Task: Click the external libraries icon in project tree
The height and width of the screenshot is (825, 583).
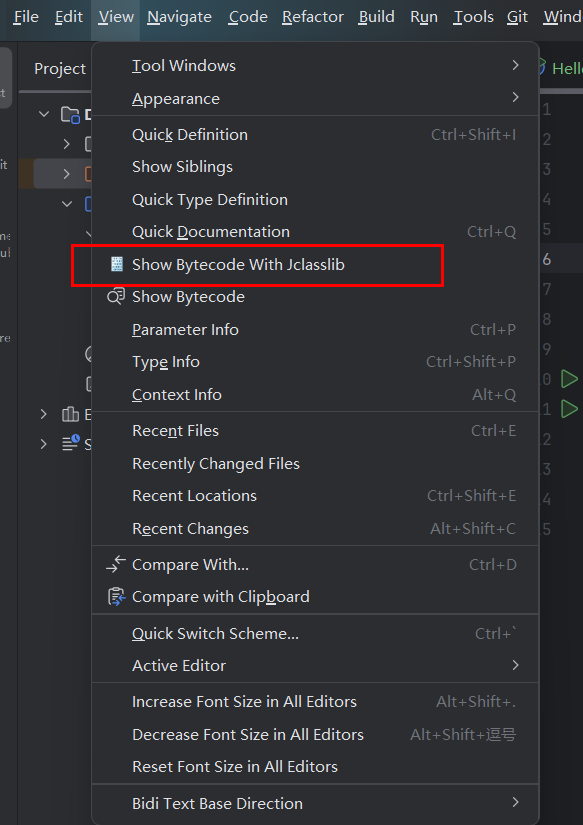Action: coord(70,415)
